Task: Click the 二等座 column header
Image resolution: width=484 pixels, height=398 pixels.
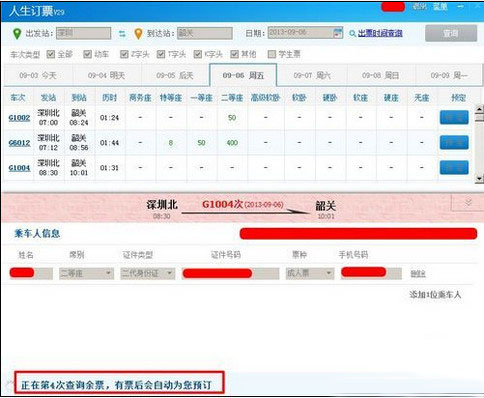Action: click(x=232, y=98)
